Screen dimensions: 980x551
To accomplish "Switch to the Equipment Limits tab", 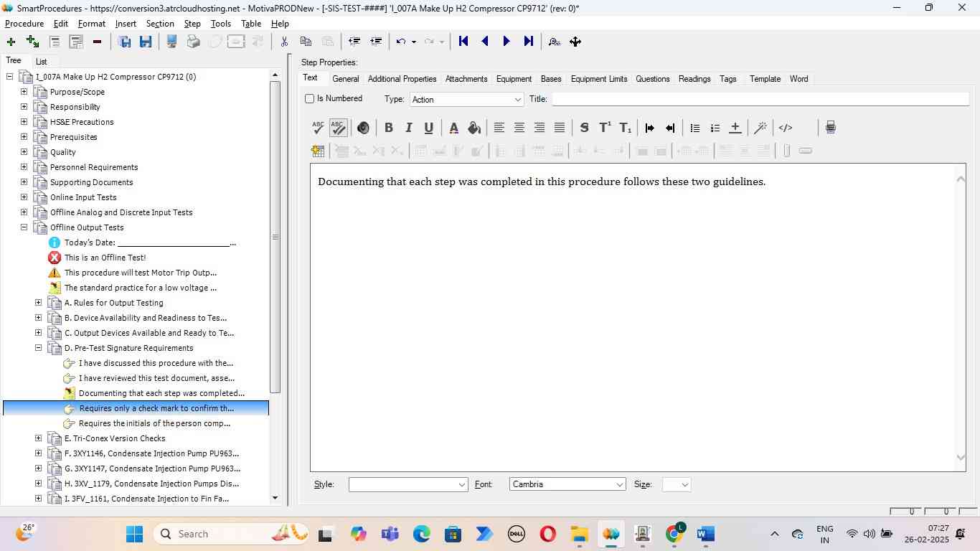I will pyautogui.click(x=599, y=79).
